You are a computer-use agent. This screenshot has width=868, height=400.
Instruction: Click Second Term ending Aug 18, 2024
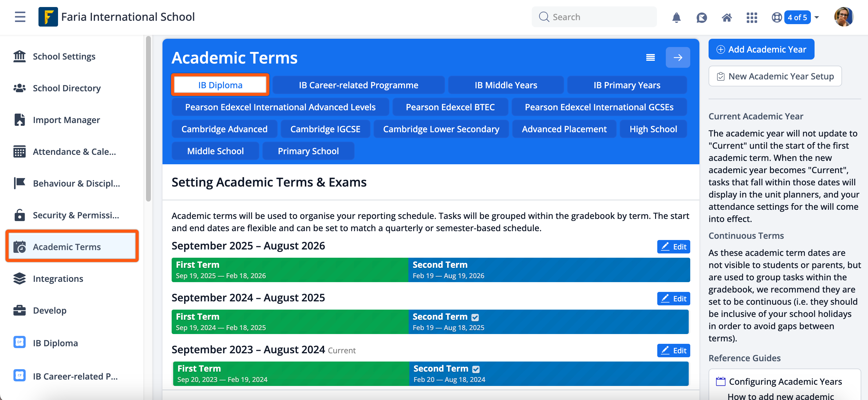(549, 374)
